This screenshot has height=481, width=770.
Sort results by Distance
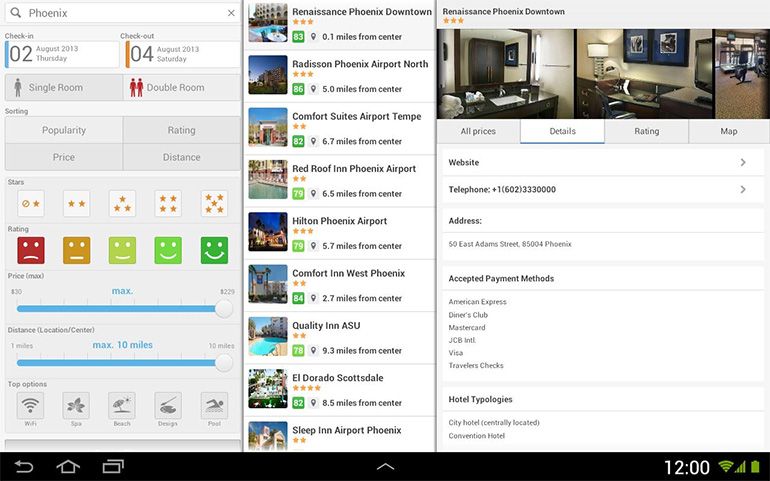(181, 157)
